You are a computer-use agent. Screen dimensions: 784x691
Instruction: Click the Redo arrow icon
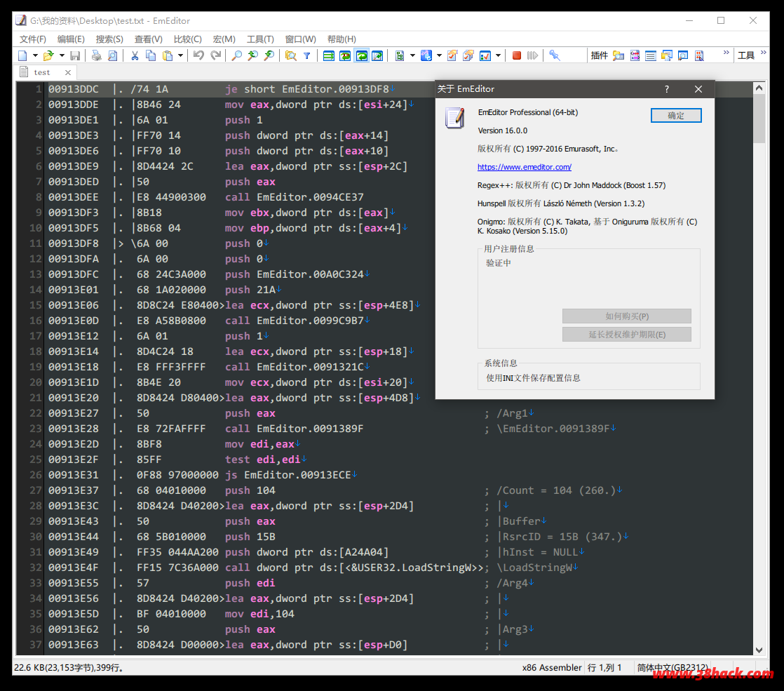(215, 55)
